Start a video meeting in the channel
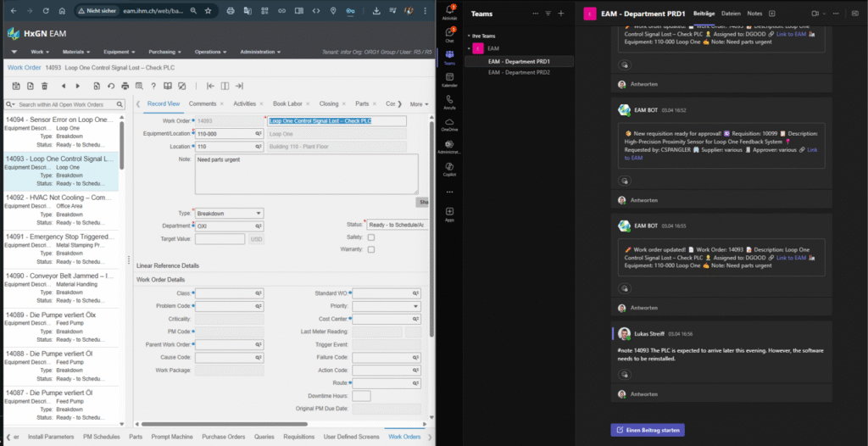This screenshot has width=868, height=446. point(815,14)
